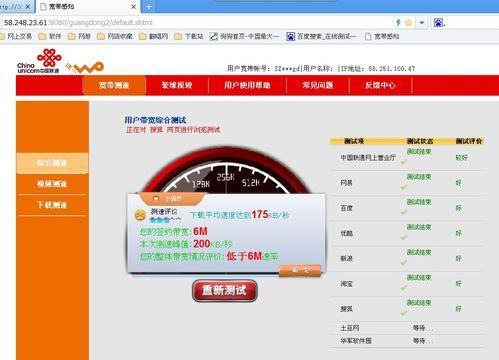The height and width of the screenshot is (360, 499).
Task: Click the green checkmark in the 新浪 row
Action: click(404, 263)
